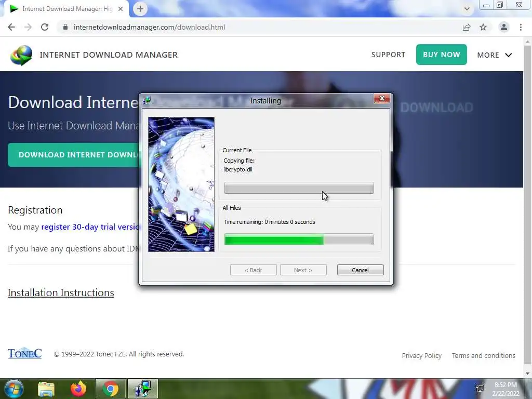Image resolution: width=532 pixels, height=399 pixels.
Task: Launch Firefox from the taskbar
Action: [78, 389]
